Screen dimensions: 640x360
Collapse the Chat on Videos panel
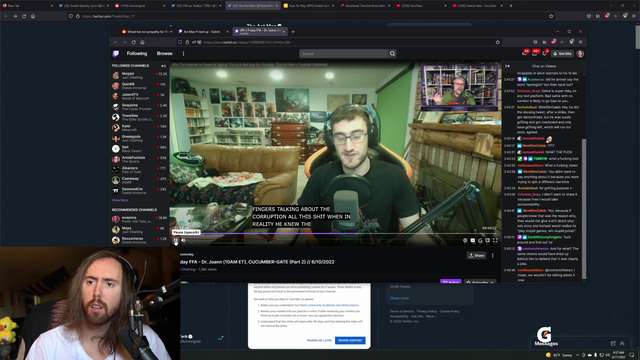coord(507,66)
